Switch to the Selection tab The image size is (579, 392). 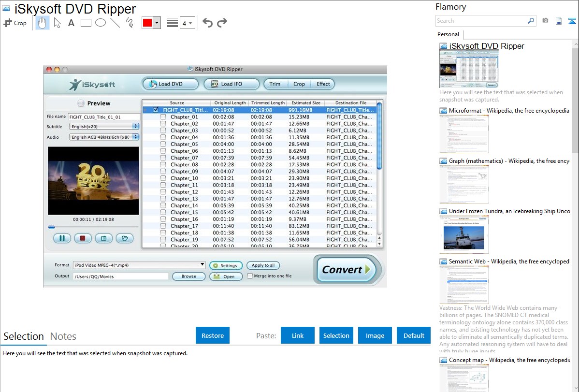[x=24, y=336]
